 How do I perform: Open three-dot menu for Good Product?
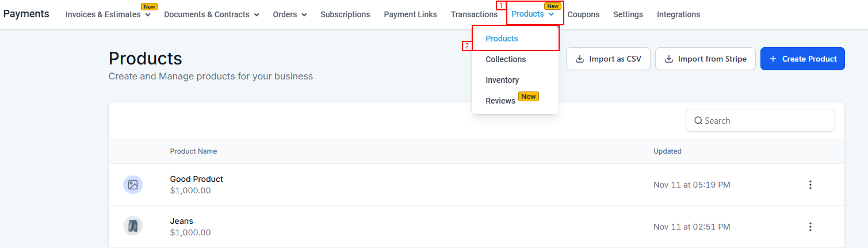point(810,185)
